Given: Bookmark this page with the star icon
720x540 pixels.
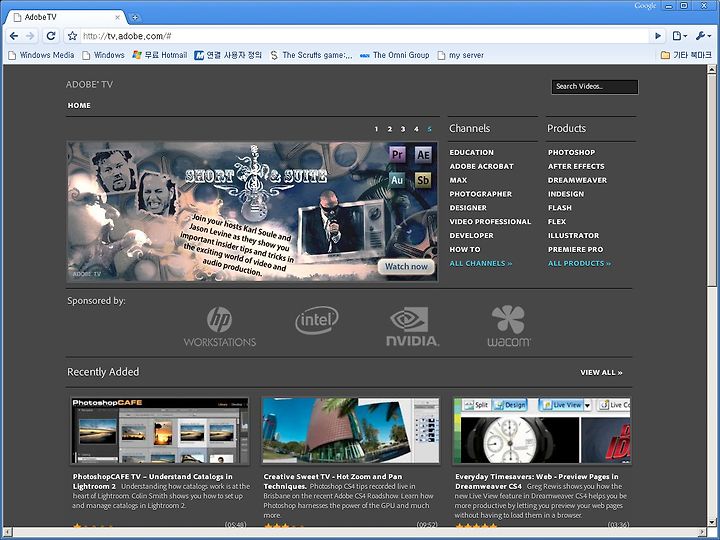Looking at the screenshot, I should click(72, 36).
